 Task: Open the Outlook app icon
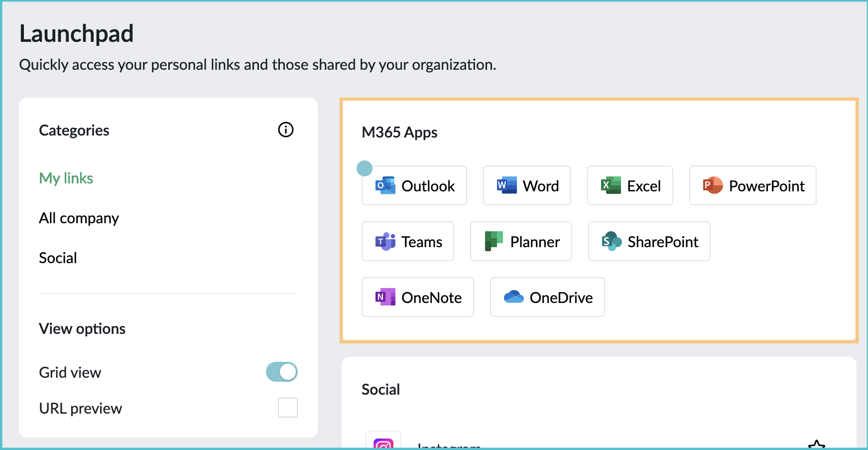385,186
